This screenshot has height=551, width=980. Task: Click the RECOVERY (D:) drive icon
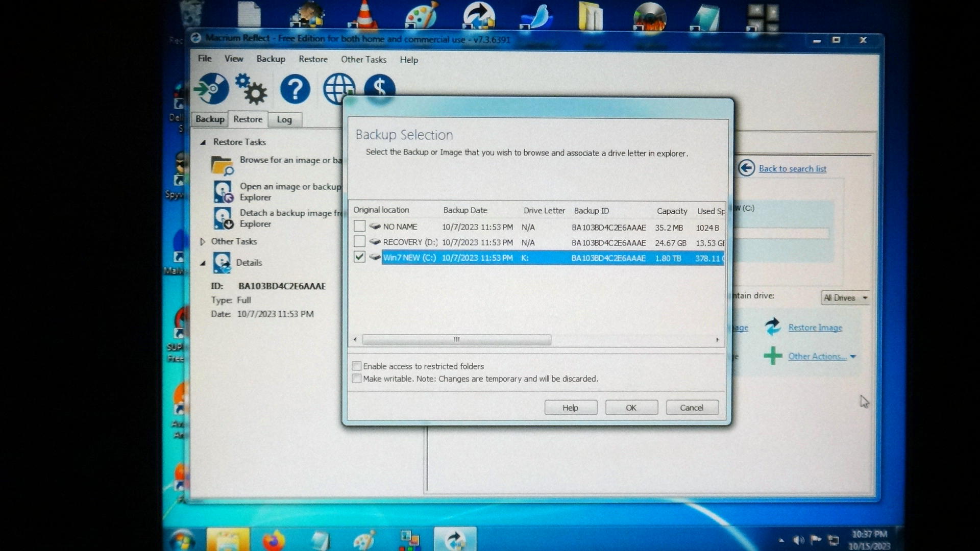(x=375, y=242)
